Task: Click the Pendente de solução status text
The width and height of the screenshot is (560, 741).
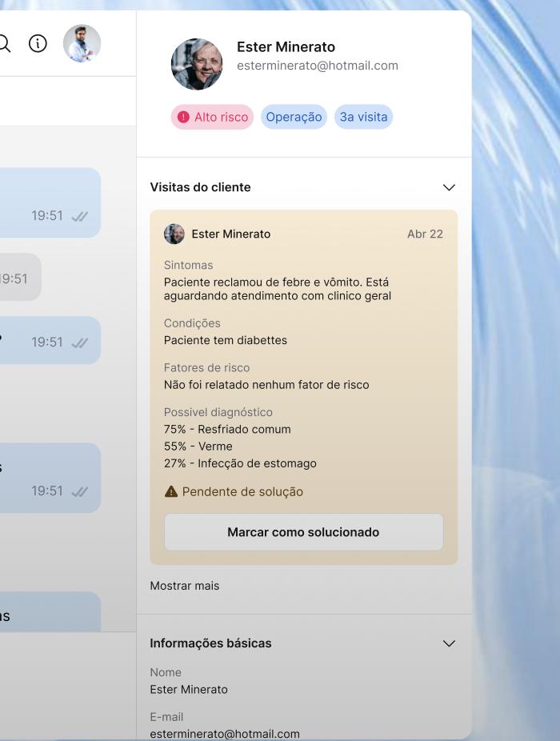Action: (x=242, y=491)
